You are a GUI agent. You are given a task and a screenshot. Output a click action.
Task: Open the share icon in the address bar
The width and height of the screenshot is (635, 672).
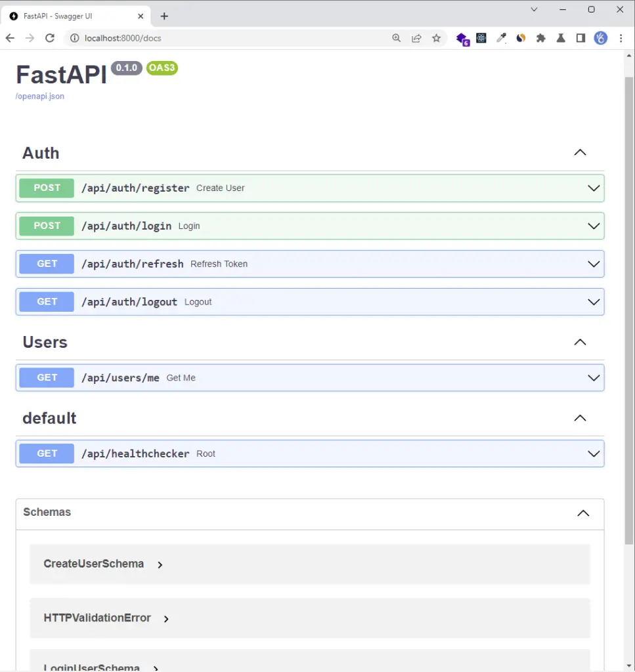pos(416,38)
